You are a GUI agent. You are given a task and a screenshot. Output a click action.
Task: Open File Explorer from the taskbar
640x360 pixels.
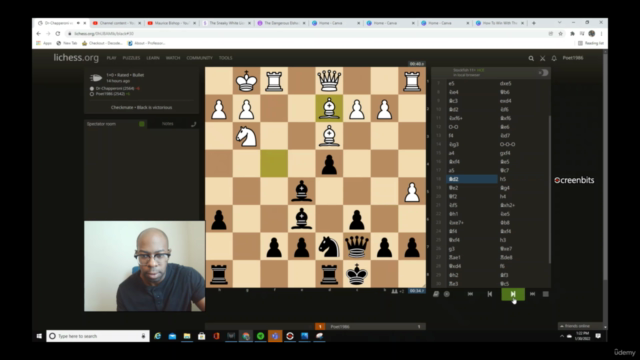pos(187,336)
